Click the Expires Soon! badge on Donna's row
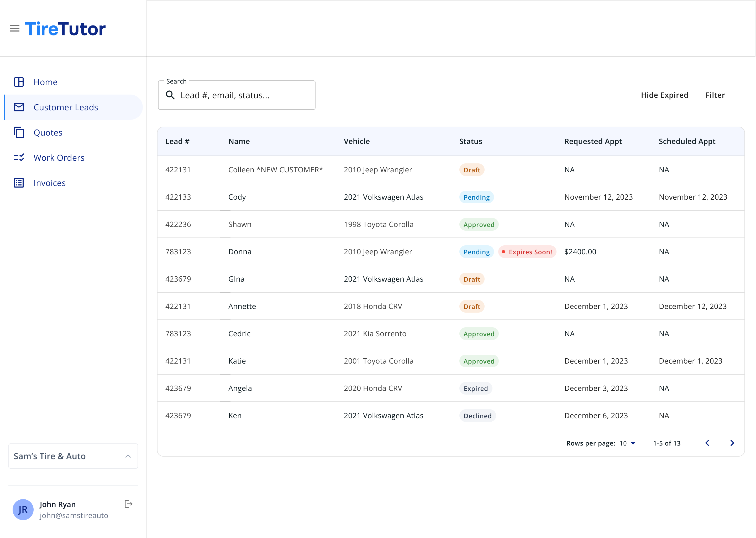The image size is (756, 538). pyautogui.click(x=527, y=252)
